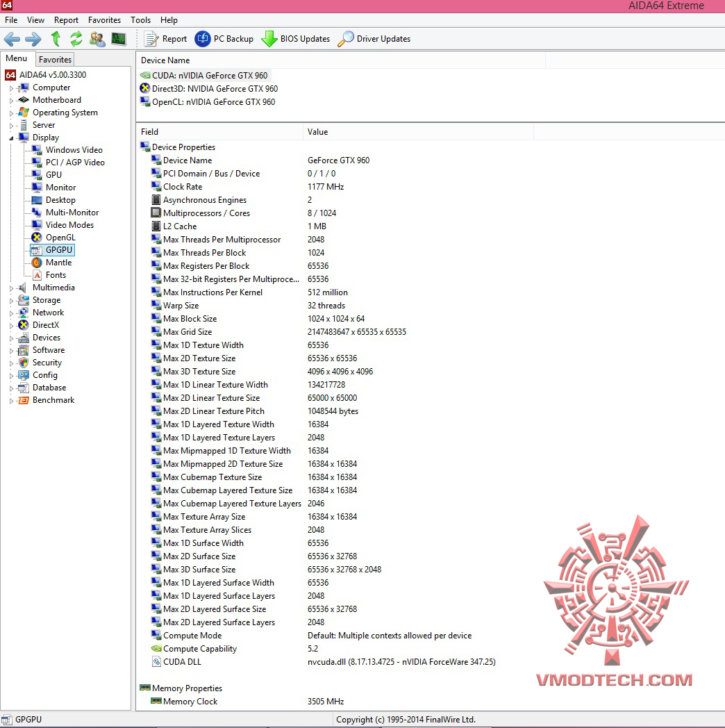This screenshot has width=725, height=728.
Task: Click the Device Name column header
Action: coord(341,60)
